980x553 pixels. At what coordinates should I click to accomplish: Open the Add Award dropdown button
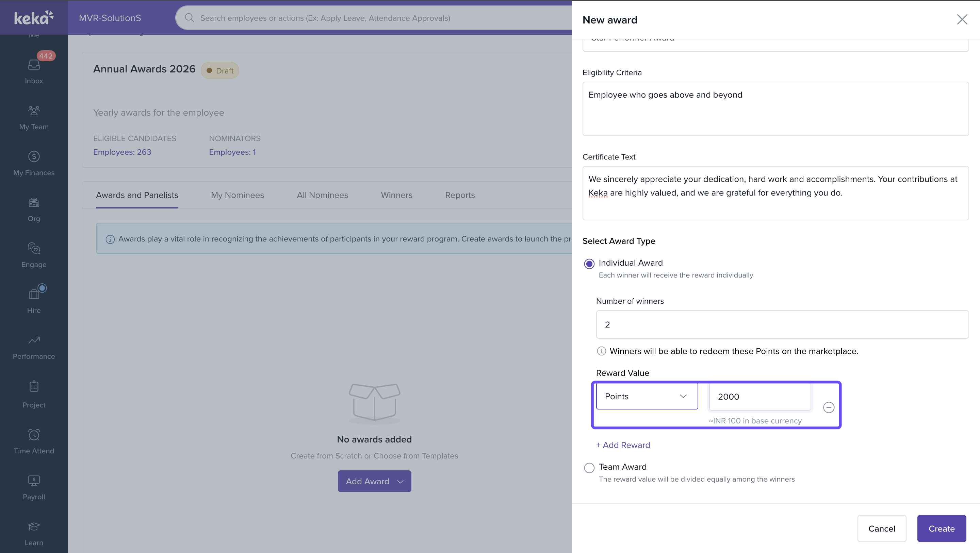click(x=374, y=481)
